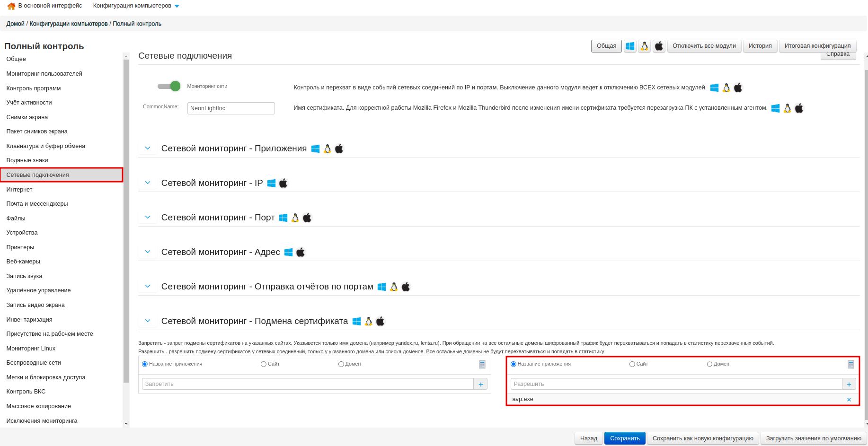
Task: Click the Apple icon beside "Сетевой мониторинг - IP"
Action: (283, 183)
